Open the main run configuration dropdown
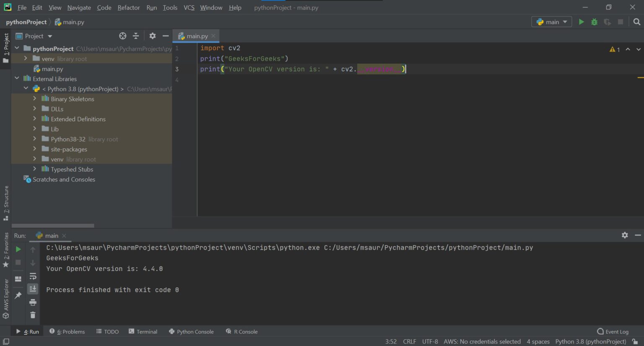Image resolution: width=644 pixels, height=346 pixels. pyautogui.click(x=551, y=21)
